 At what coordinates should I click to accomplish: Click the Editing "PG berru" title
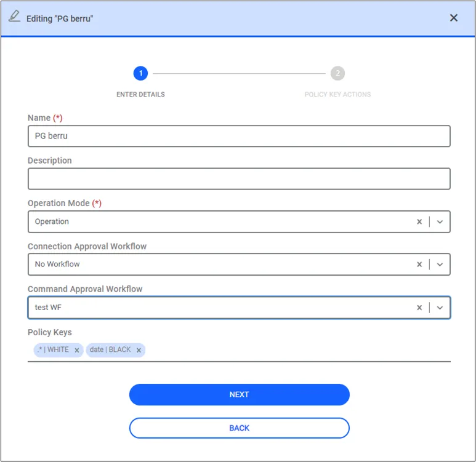[60, 19]
